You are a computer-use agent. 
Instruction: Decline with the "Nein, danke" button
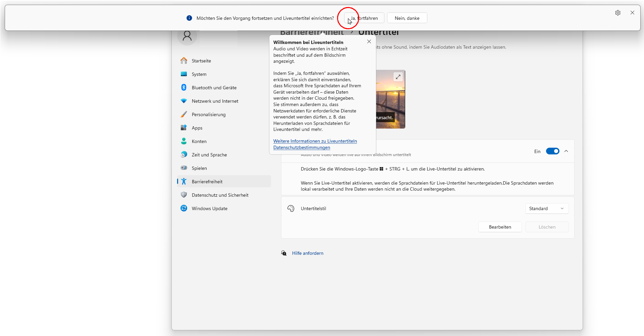407,18
